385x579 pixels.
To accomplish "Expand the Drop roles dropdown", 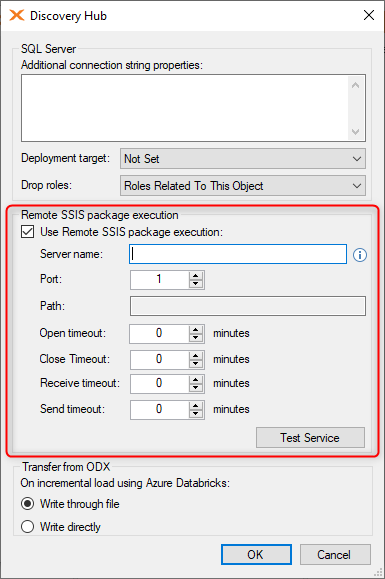I will coord(243,186).
